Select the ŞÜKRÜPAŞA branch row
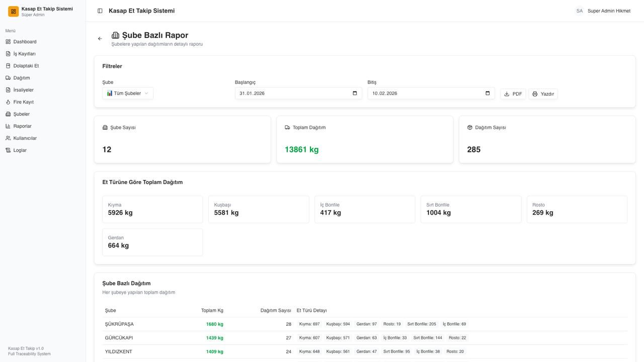 coord(119,324)
